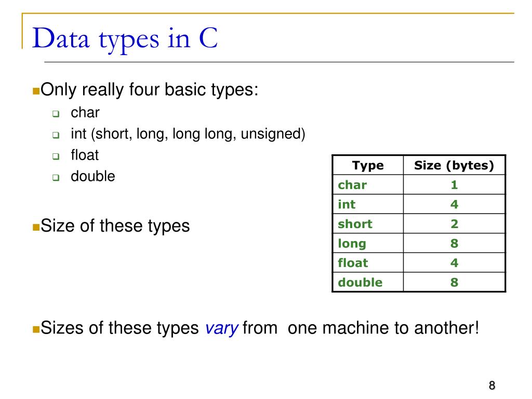Click the square bullet next to float
The image size is (532, 399).
point(56,156)
